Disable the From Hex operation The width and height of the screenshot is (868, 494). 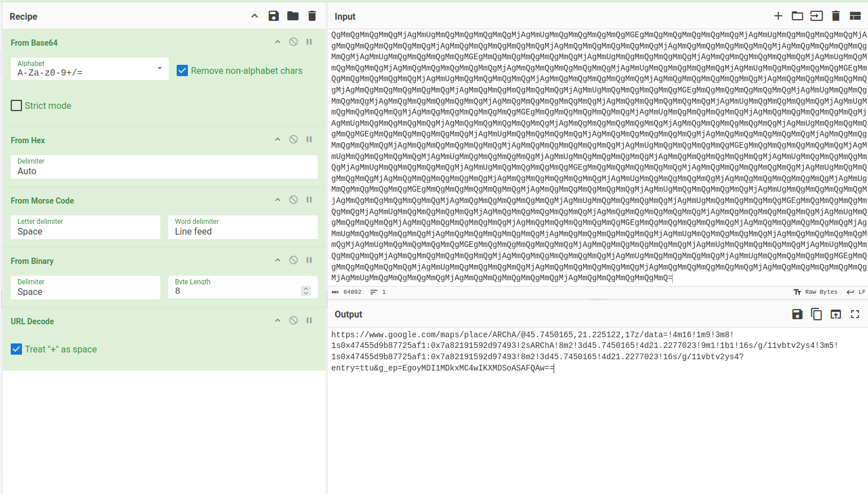point(293,139)
